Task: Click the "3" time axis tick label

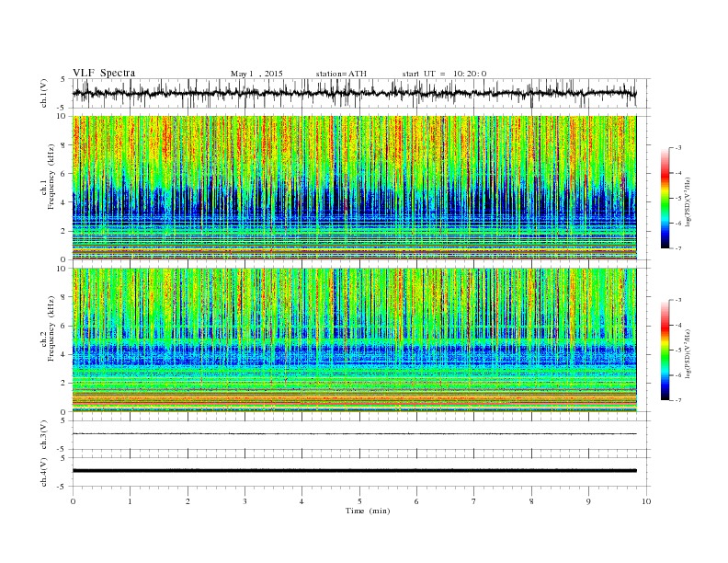Action: [245, 501]
